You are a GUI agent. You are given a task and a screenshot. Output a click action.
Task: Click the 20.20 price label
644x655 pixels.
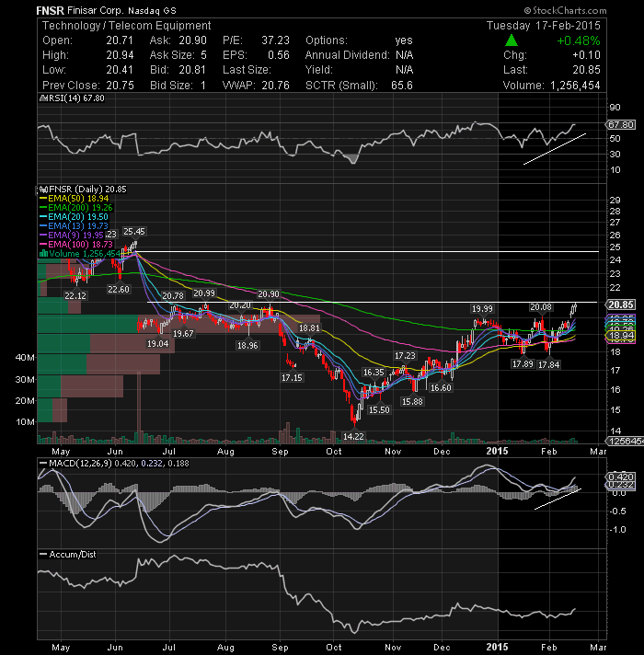pos(240,305)
